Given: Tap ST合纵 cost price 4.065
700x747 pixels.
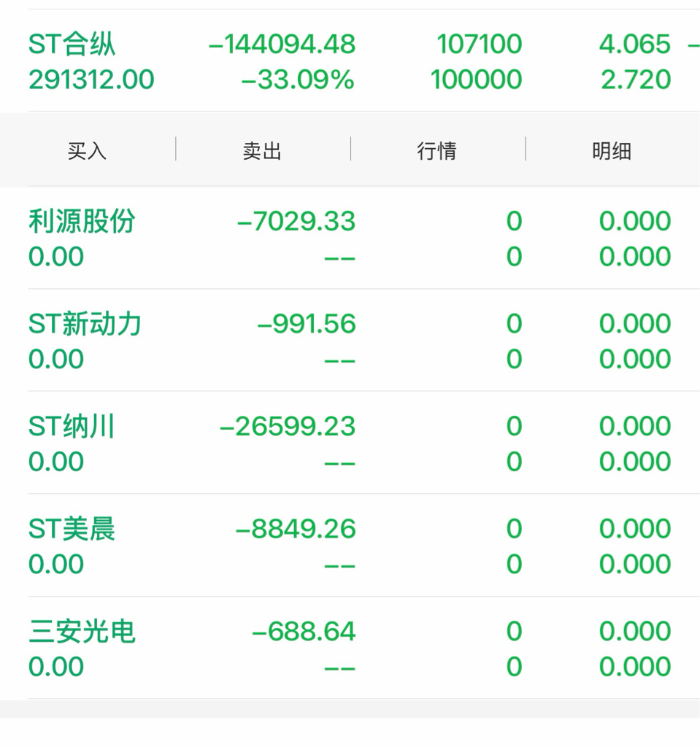Looking at the screenshot, I should coord(634,44).
